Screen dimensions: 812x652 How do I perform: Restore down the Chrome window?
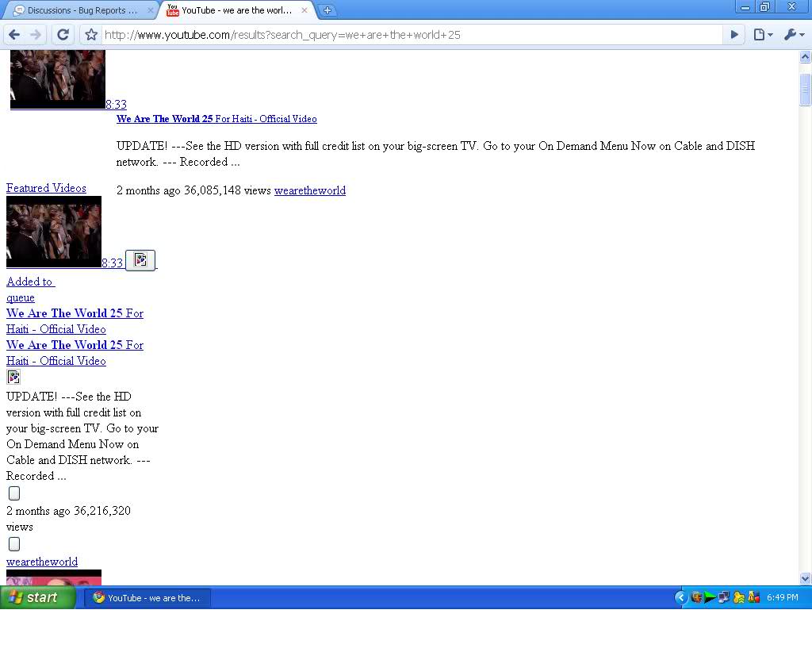764,6
